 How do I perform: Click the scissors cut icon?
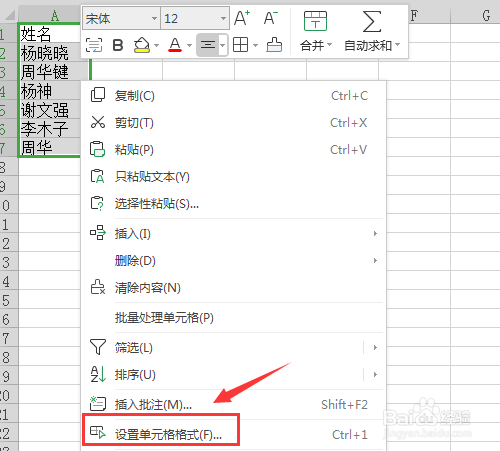tap(98, 122)
